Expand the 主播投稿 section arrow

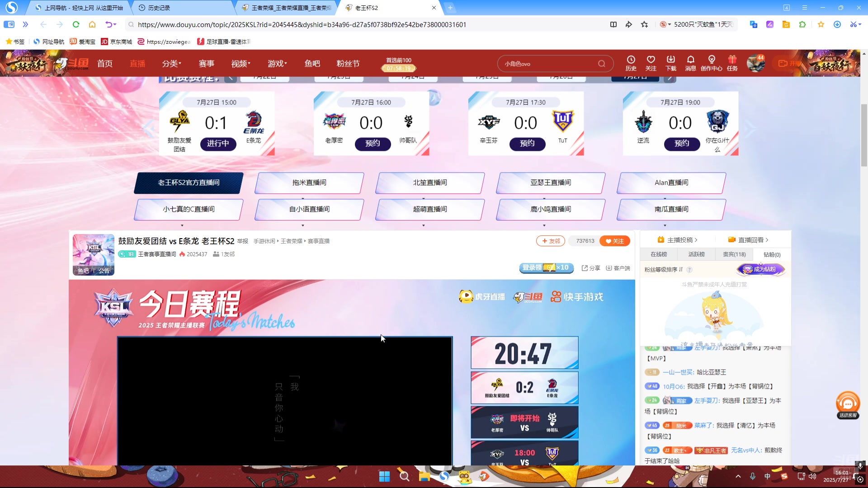(x=696, y=240)
